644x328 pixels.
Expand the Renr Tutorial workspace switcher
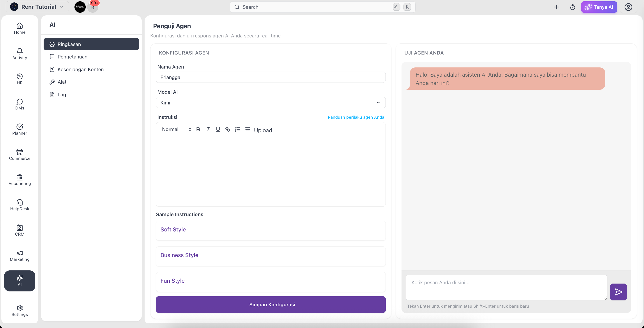click(37, 7)
